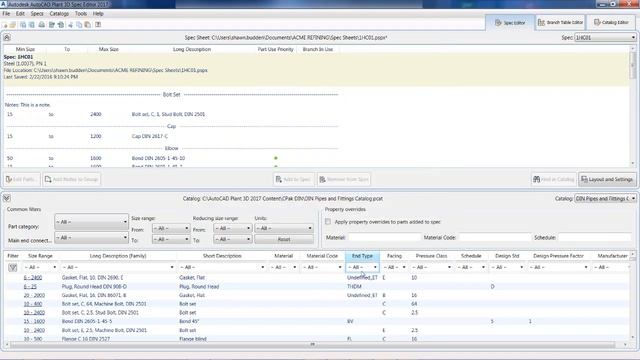Click the toolbar icon right of Print
The height and width of the screenshot is (360, 640).
coord(52,25)
